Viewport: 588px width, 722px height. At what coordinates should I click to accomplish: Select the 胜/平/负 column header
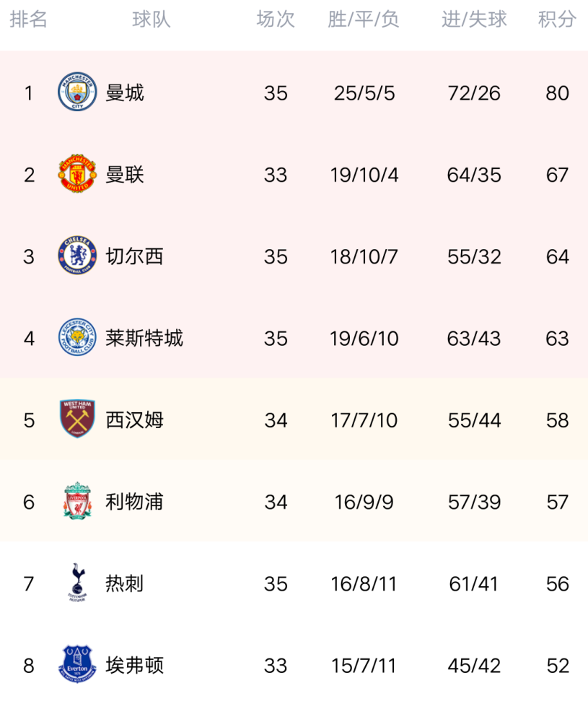(364, 19)
